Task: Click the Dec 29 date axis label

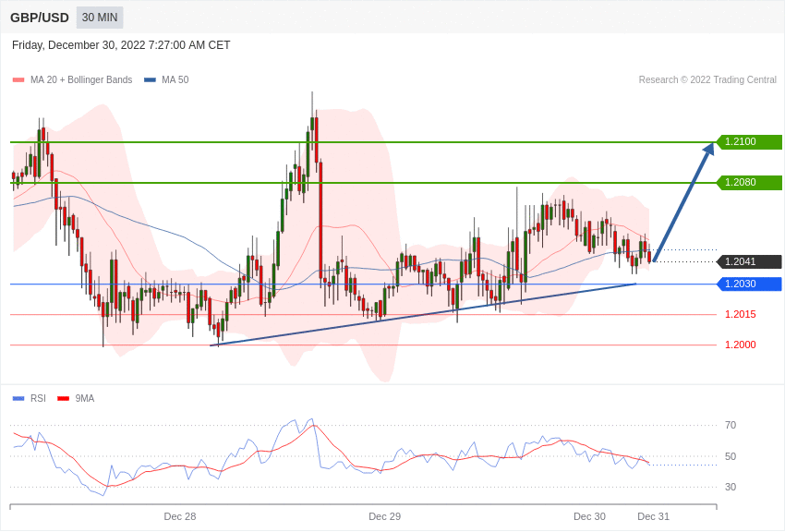Action: [x=384, y=516]
